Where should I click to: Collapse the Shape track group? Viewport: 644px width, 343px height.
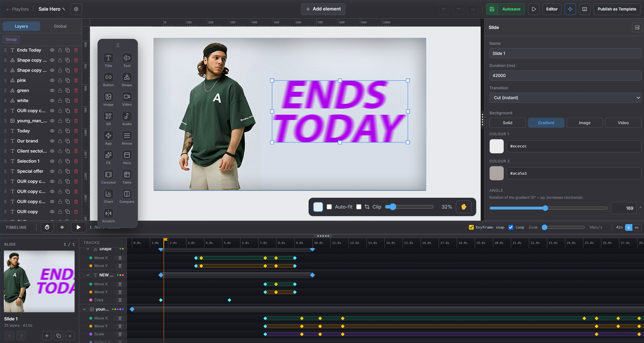88,249
